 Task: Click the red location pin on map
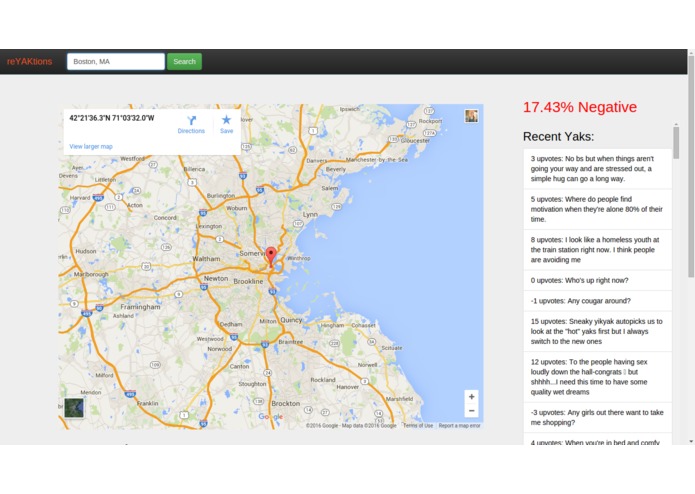pyautogui.click(x=271, y=257)
